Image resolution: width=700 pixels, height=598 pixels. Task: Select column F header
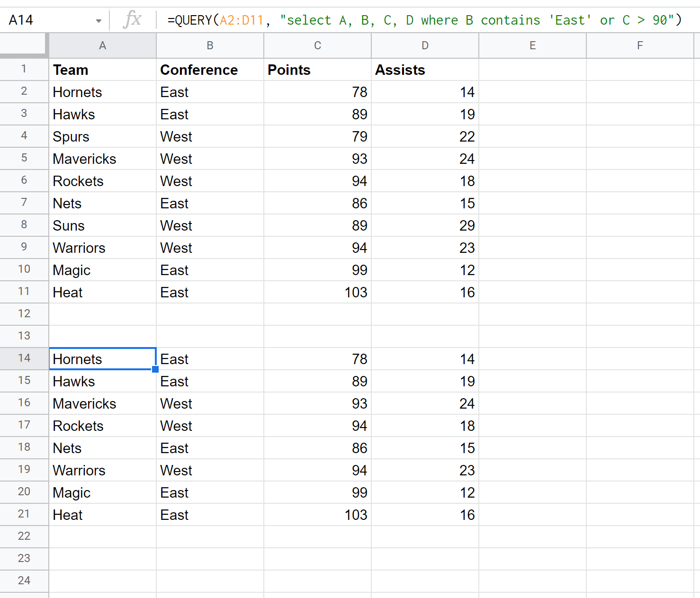pos(640,45)
